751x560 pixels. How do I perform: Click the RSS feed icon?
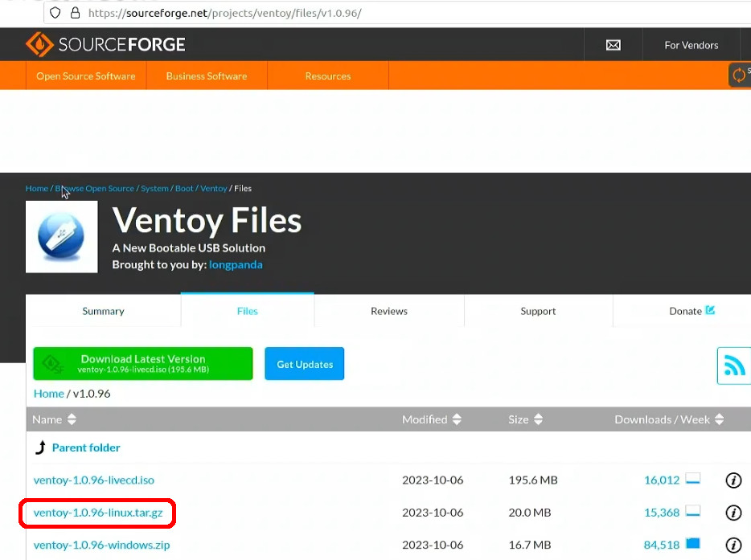click(x=734, y=366)
